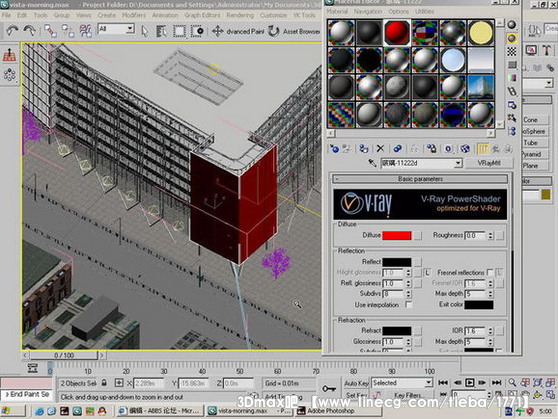Enable the Fresnel reflections checkbox

(x=490, y=272)
